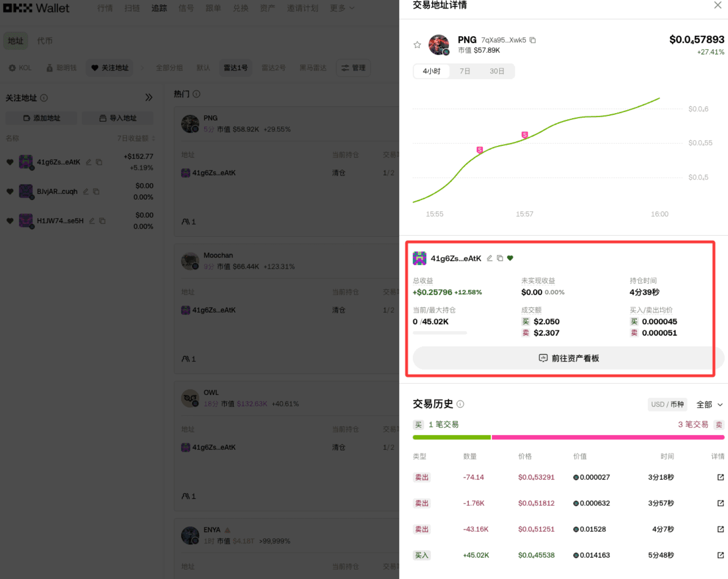
Task: Favorite the PNG token with star icon
Action: [417, 45]
